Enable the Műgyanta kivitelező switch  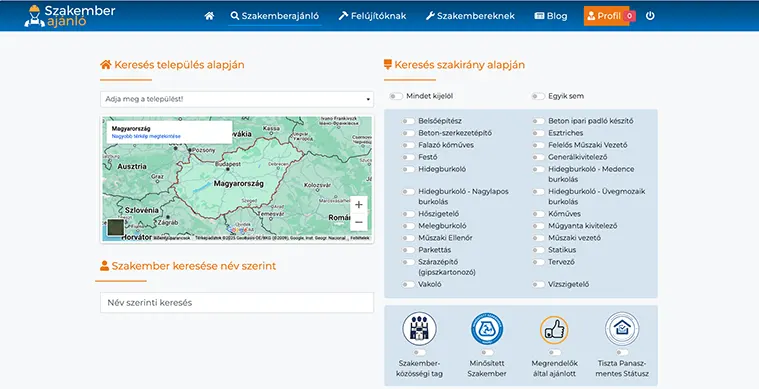[x=538, y=226]
